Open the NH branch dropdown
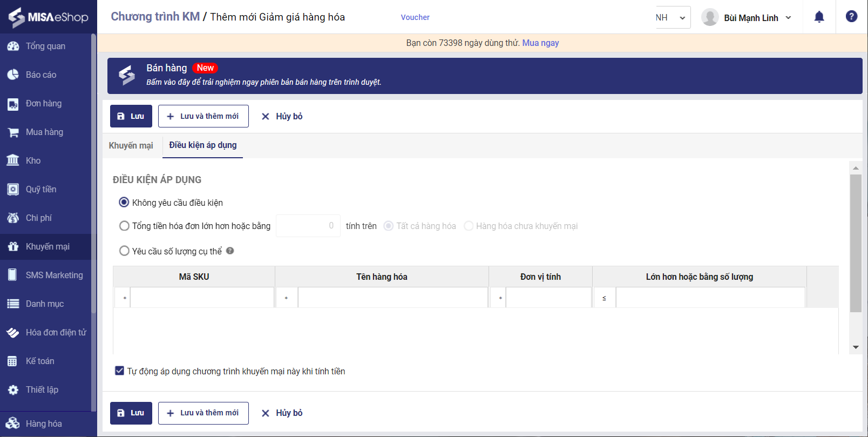 point(672,18)
